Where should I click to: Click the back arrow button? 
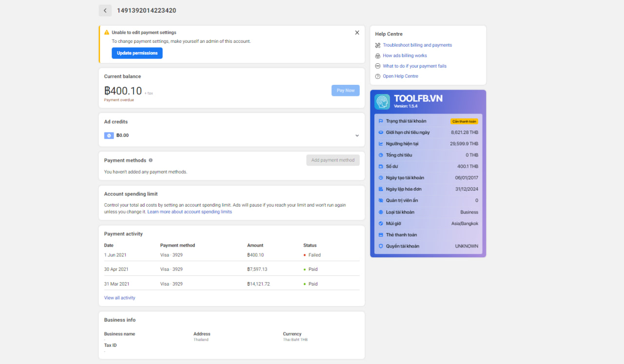tap(105, 10)
